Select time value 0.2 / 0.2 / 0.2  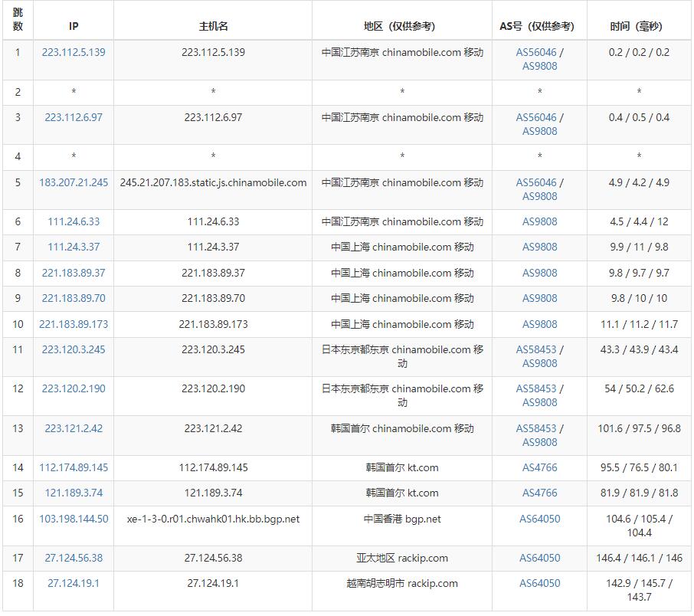click(x=639, y=52)
